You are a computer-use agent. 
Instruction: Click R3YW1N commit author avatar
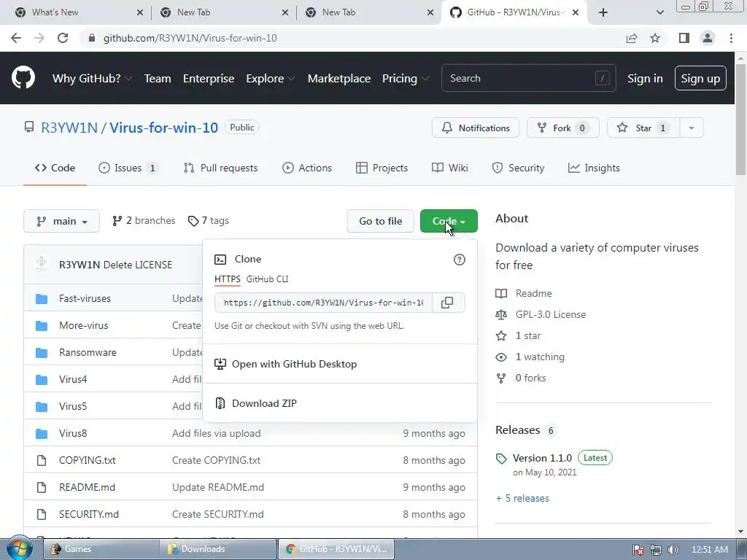(x=42, y=264)
